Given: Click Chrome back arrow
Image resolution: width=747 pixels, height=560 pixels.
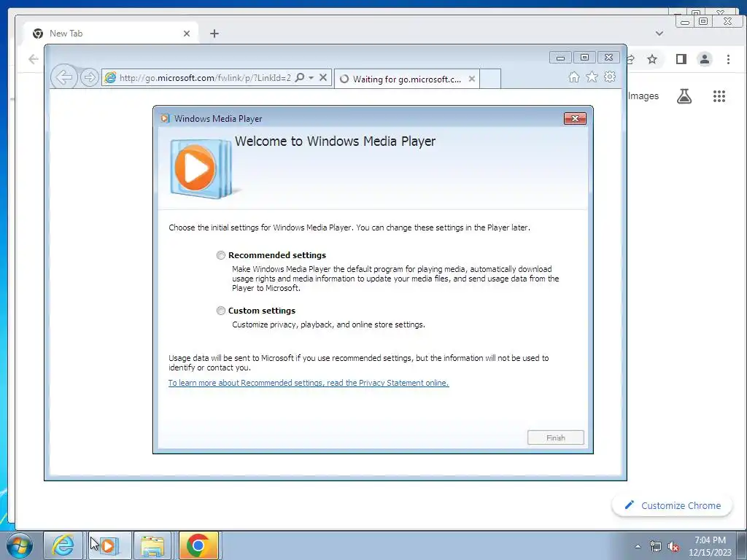Looking at the screenshot, I should 34,59.
